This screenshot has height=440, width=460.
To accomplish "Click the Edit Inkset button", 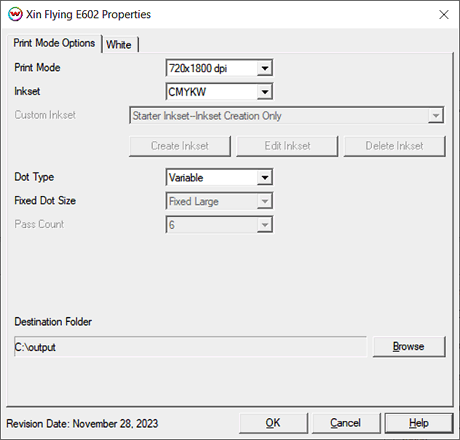I will (287, 146).
